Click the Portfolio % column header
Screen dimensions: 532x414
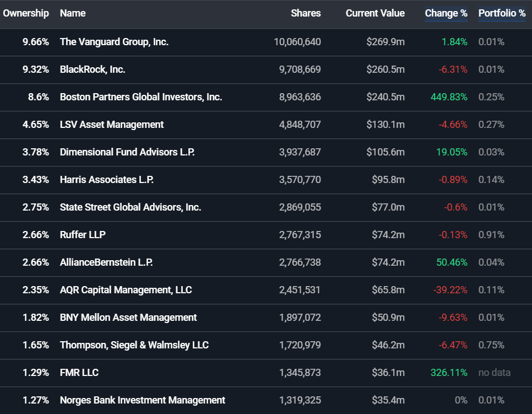coord(502,13)
